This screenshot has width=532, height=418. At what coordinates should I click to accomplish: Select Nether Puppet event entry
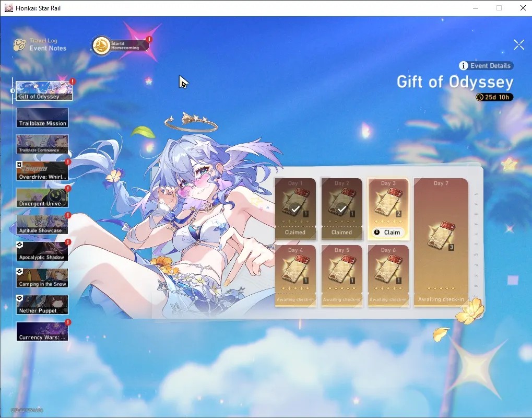(42, 305)
